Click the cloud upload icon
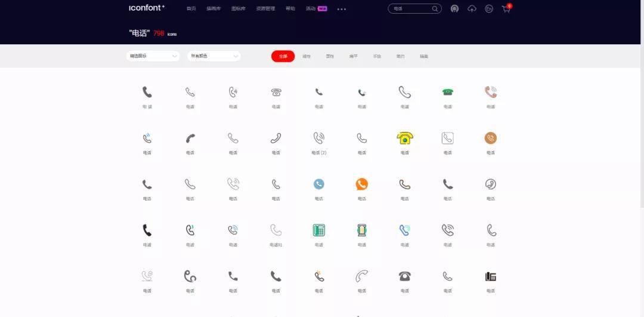Screen dimensions: 644x317 pyautogui.click(x=472, y=9)
